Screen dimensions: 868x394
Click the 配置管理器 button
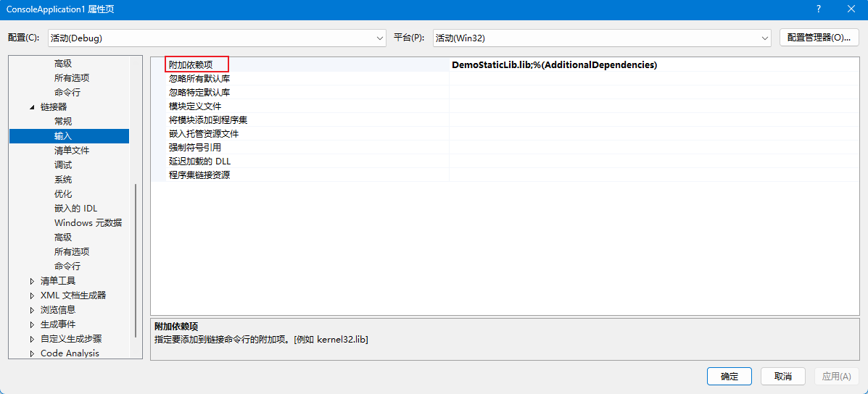(x=819, y=38)
